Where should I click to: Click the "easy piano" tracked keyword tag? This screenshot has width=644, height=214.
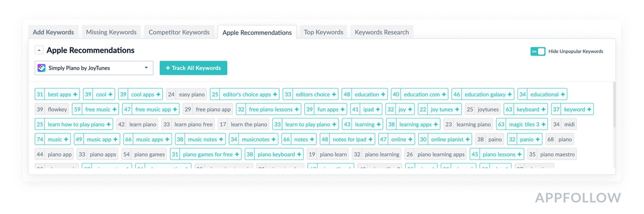(186, 95)
